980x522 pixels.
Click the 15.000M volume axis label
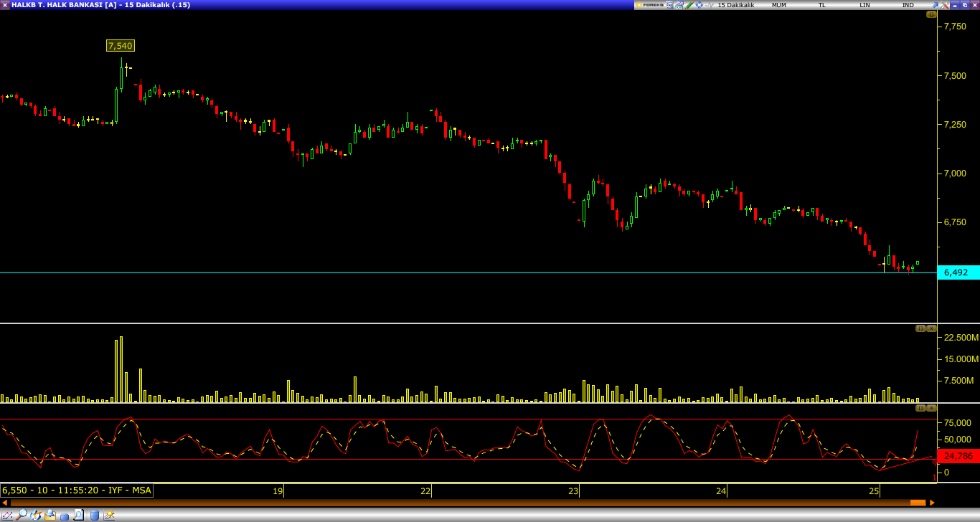960,359
